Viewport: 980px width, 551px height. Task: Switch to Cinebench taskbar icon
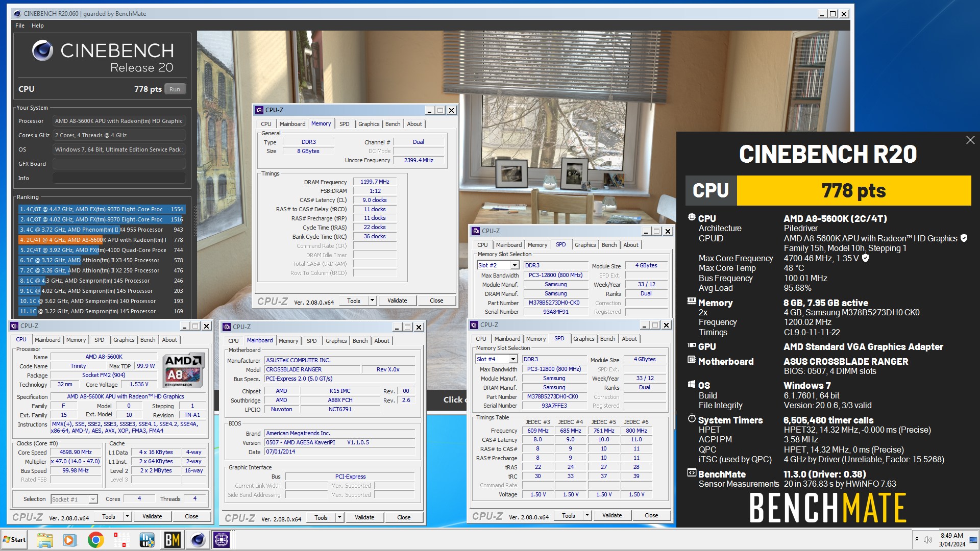[x=198, y=540]
